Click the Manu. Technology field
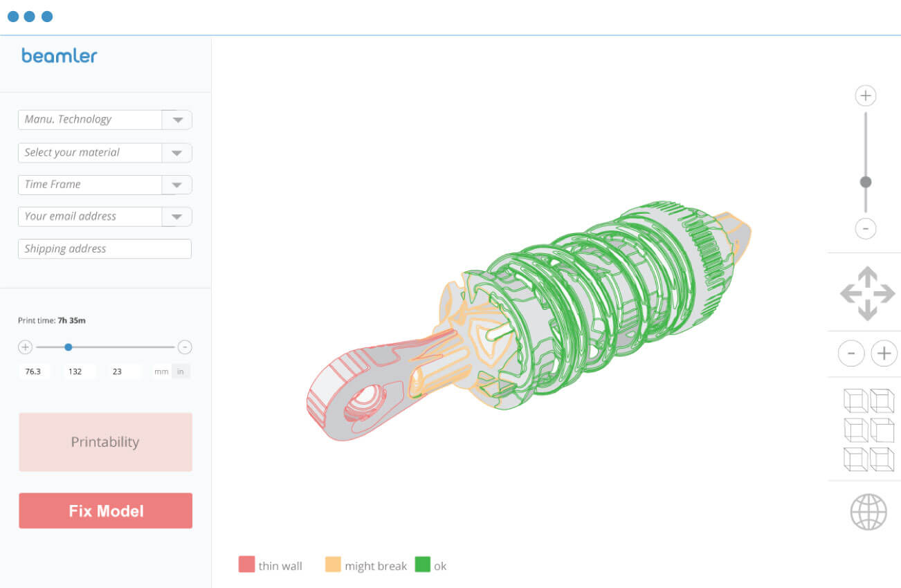Image resolution: width=901 pixels, height=588 pixels. 90,120
